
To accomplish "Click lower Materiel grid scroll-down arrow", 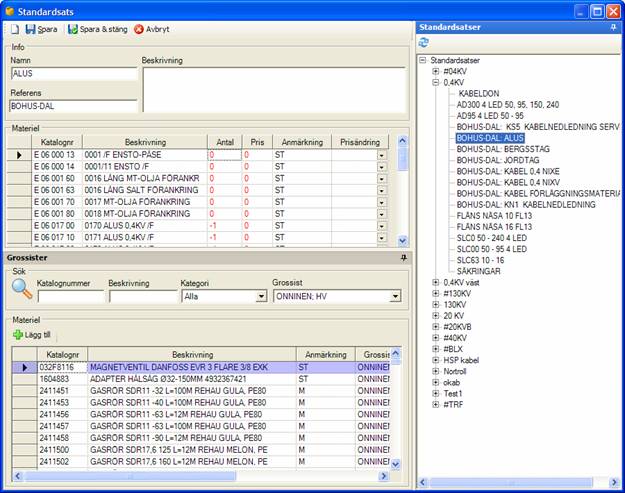I will [395, 464].
